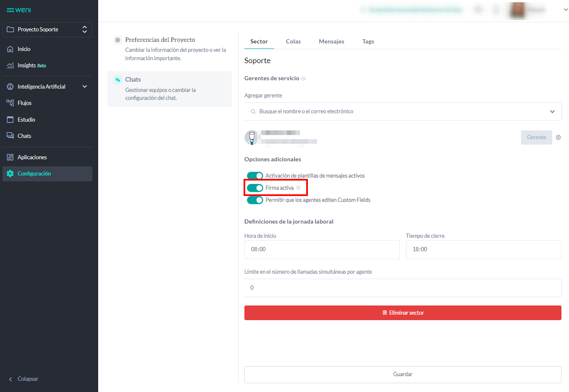The image size is (569, 392).
Task: Open the Proyecto Soporte project selector
Action: click(47, 30)
